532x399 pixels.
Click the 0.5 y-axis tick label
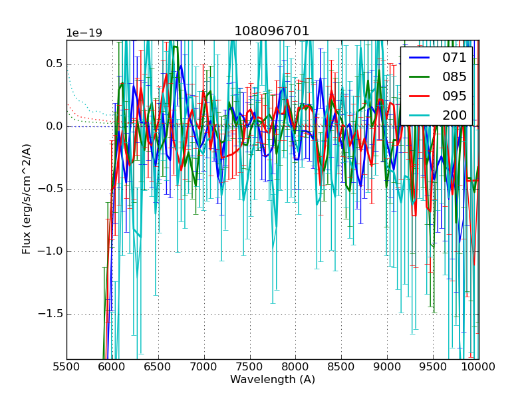point(51,65)
